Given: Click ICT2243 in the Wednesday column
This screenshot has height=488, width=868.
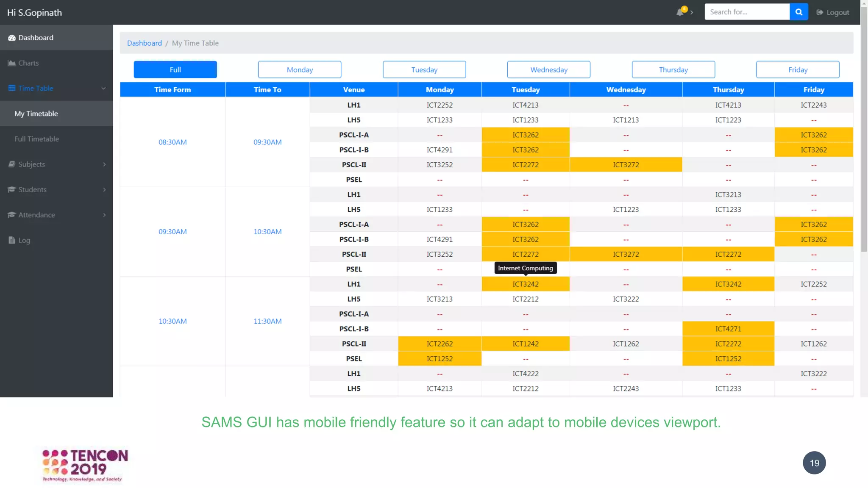Looking at the screenshot, I should [x=626, y=388].
